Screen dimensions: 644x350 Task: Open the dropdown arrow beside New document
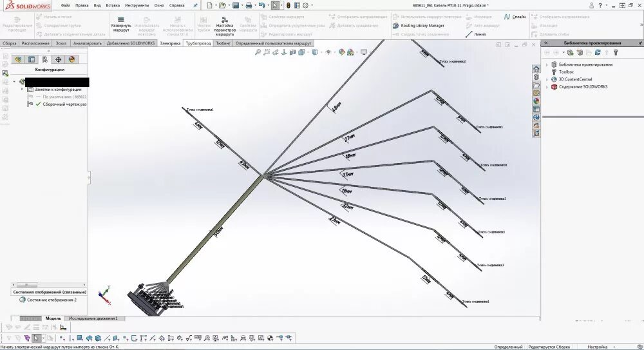click(x=216, y=5)
